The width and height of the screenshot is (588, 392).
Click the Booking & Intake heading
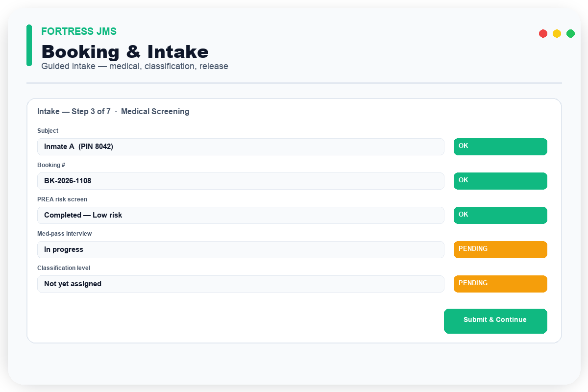[x=125, y=51]
